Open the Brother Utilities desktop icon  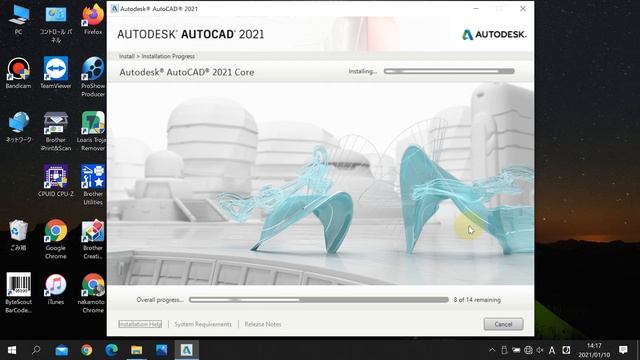point(93,185)
